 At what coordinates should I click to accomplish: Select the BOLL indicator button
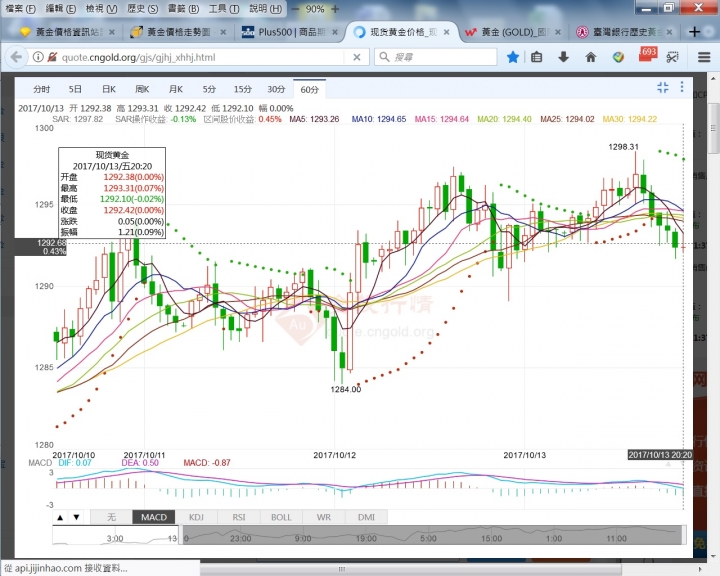(x=281, y=517)
